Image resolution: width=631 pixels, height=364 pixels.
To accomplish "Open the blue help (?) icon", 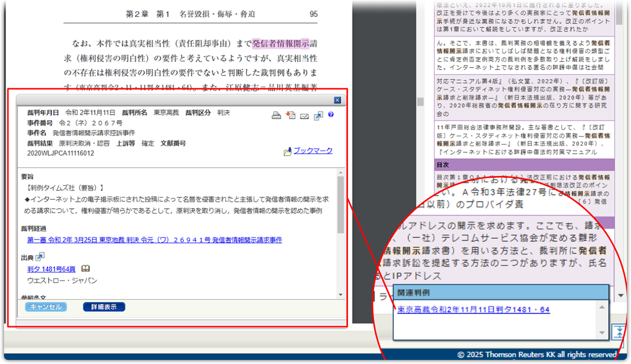I will 331,115.
